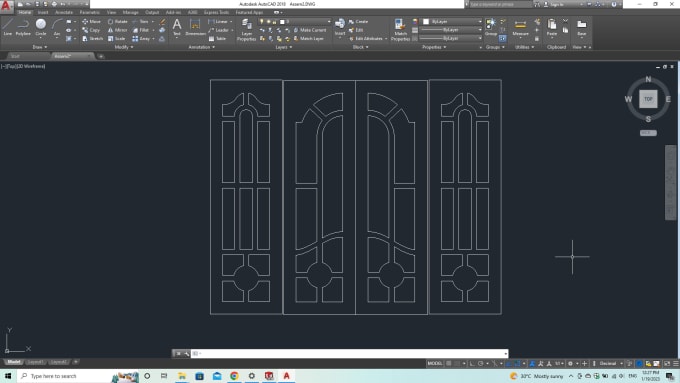This screenshot has width=680, height=383.
Task: Toggle MODEL space button in status bar
Action: pos(435,363)
